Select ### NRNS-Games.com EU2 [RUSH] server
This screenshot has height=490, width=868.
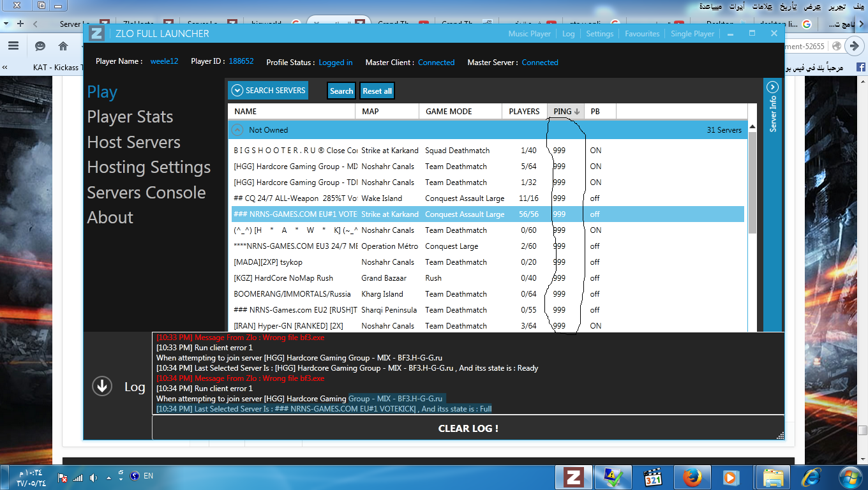(486, 310)
